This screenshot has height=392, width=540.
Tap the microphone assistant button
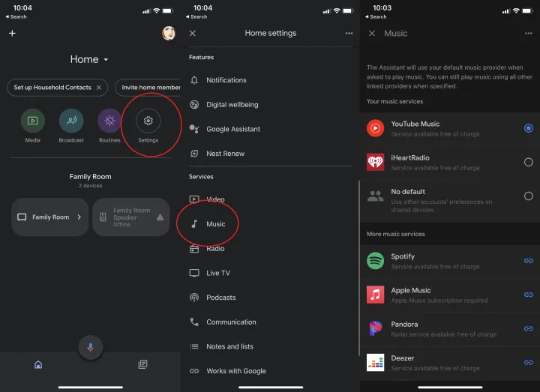90,347
